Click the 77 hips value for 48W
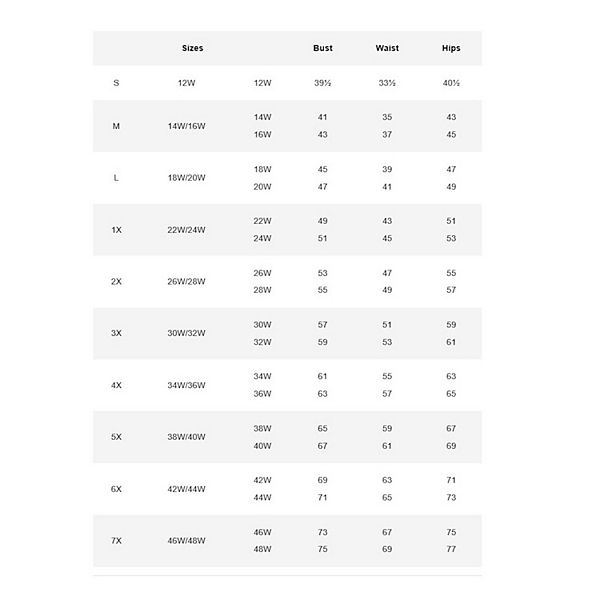 pos(451,549)
